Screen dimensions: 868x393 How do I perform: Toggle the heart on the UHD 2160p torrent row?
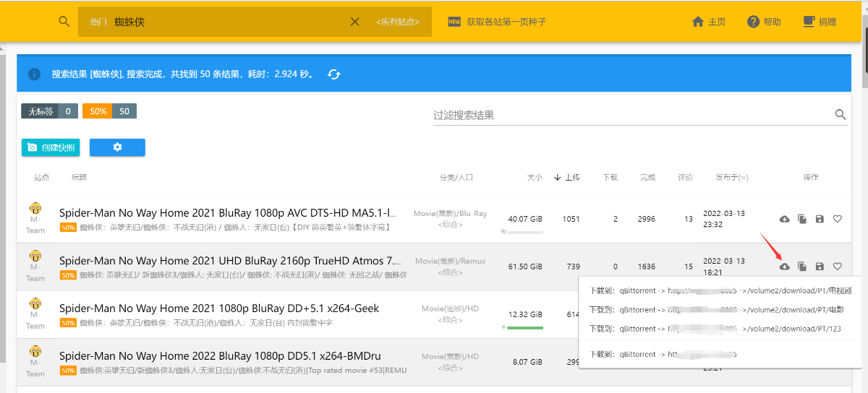(x=838, y=267)
